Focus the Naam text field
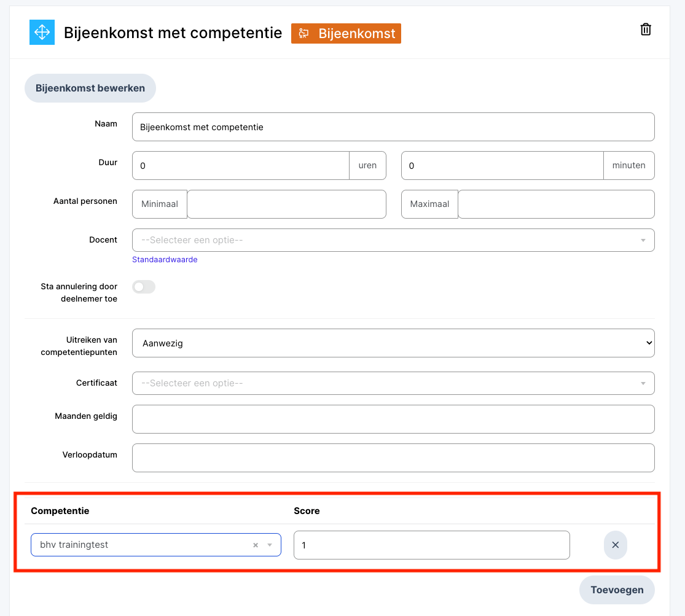The image size is (685, 616). [393, 127]
